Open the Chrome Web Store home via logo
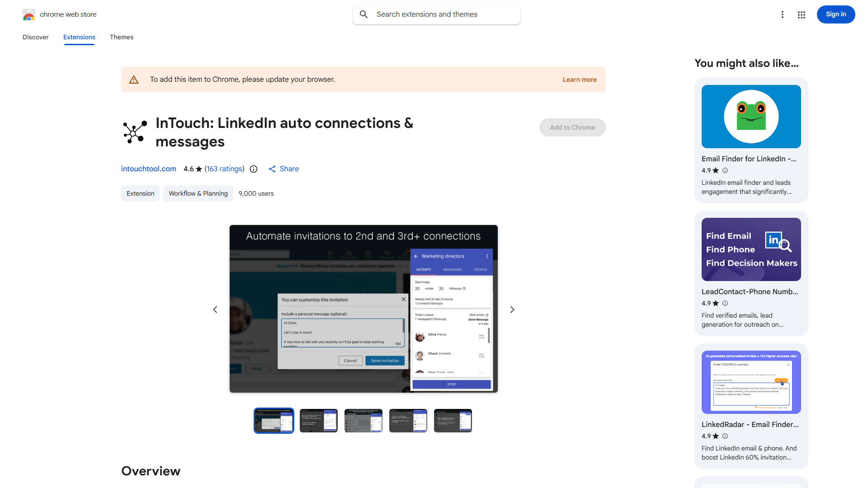 point(28,14)
